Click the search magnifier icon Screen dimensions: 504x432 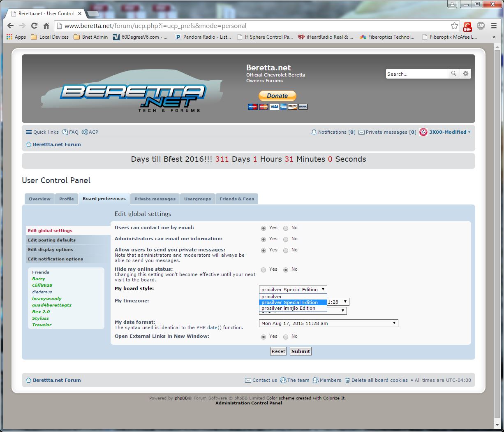453,74
